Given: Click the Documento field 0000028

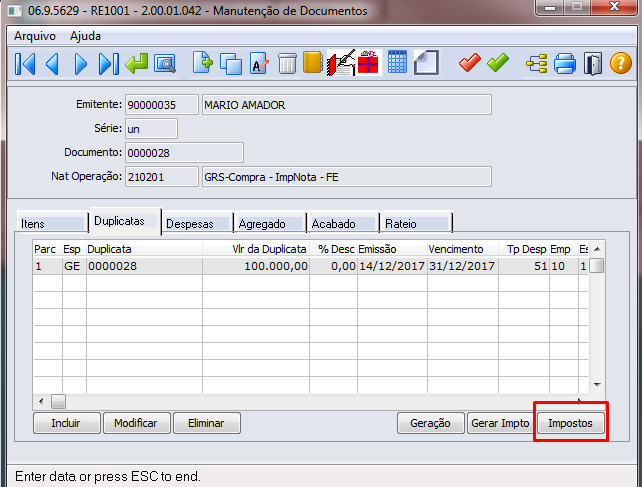Looking at the screenshot, I should (x=184, y=153).
